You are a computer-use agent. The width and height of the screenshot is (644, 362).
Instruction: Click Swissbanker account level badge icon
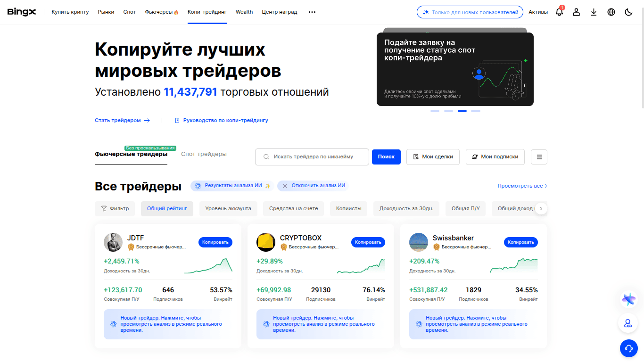click(x=437, y=247)
